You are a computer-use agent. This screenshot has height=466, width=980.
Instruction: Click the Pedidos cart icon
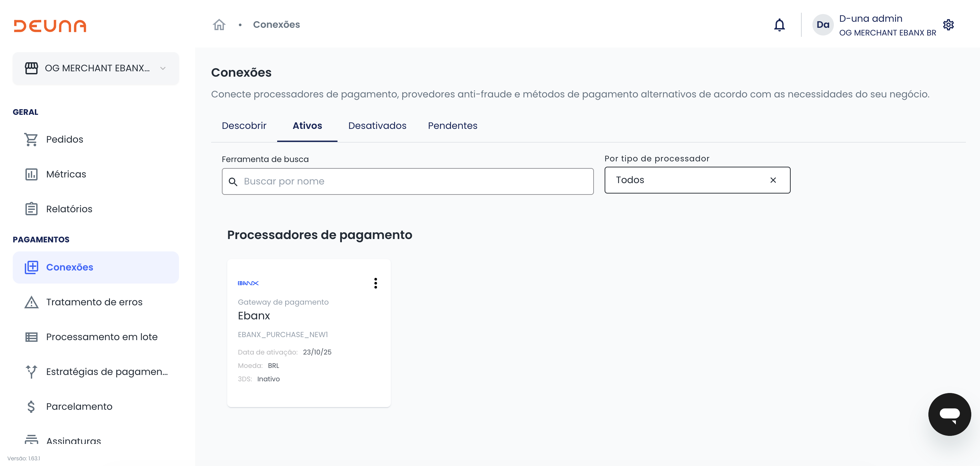(x=31, y=140)
